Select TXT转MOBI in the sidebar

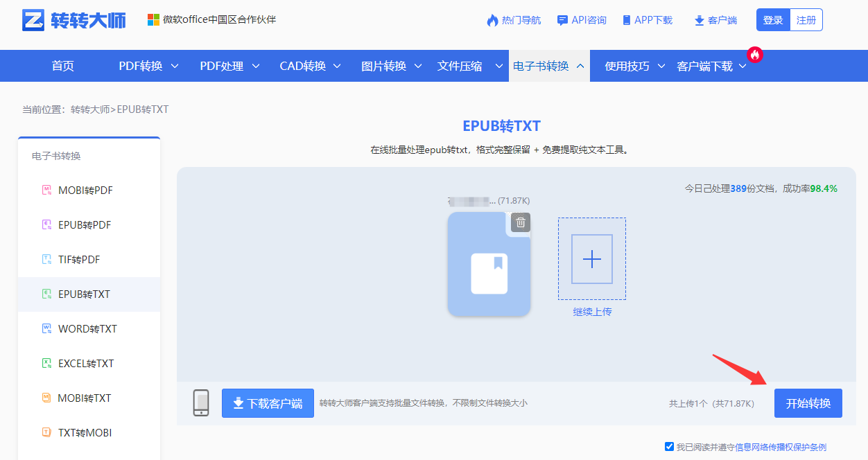(85, 433)
